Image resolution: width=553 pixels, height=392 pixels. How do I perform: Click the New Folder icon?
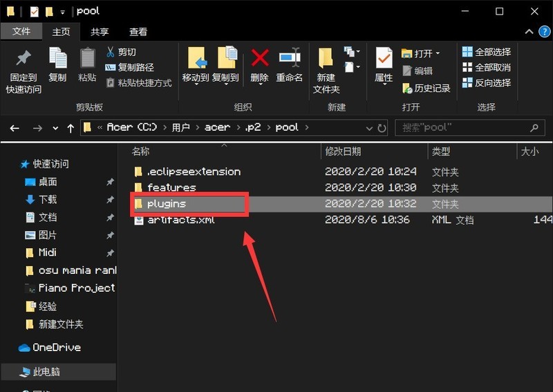[x=326, y=59]
